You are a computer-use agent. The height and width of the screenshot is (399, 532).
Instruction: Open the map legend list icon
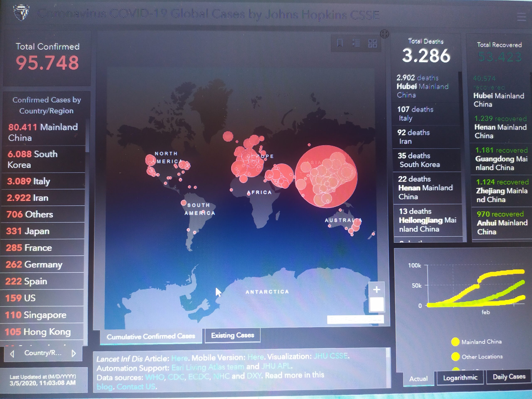tap(356, 43)
